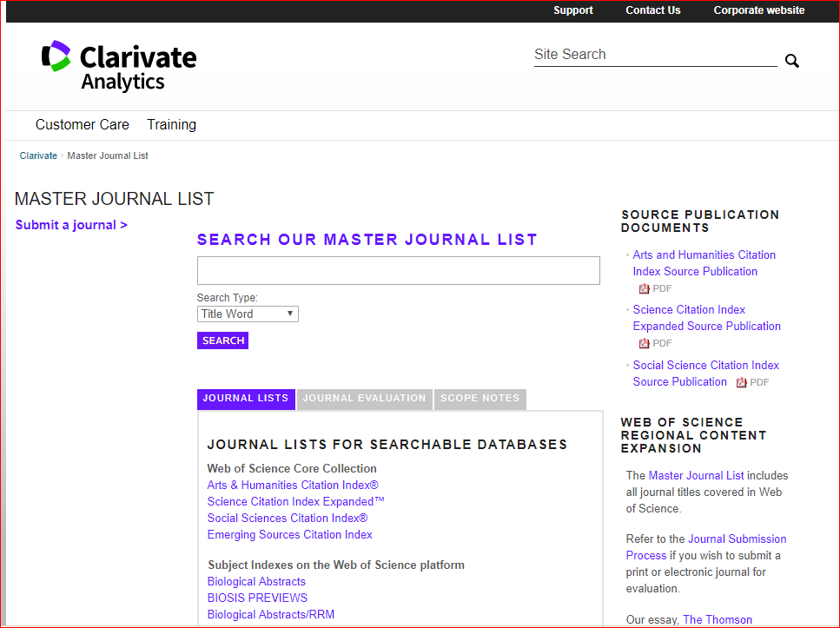Open the Social Science Citation PDF icon

coord(742,382)
